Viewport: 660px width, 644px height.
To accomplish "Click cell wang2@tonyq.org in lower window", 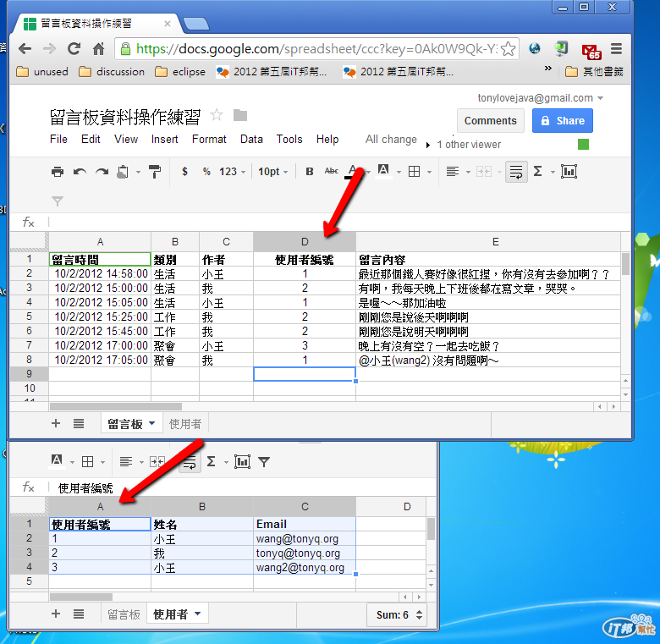I will [305, 567].
